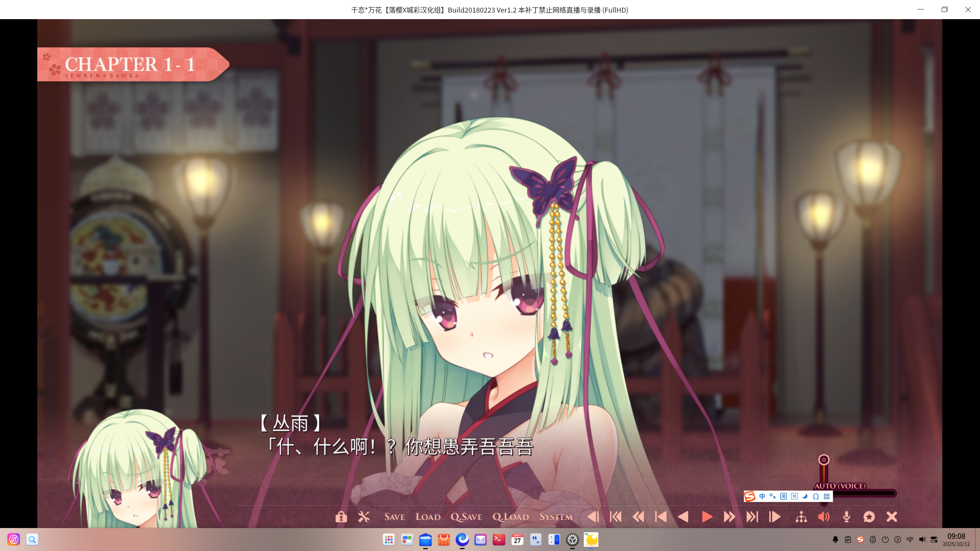Open the omega symbol panel in IME bar

tap(816, 496)
